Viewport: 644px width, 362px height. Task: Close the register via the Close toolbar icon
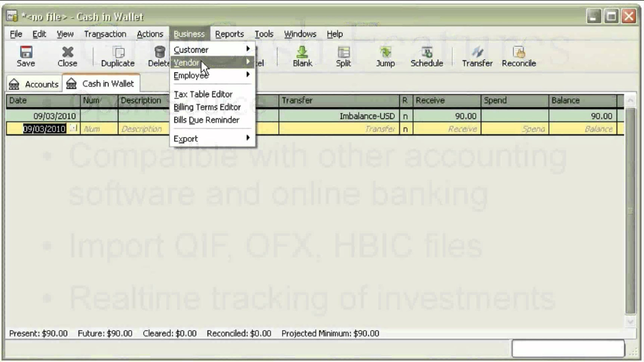(66, 55)
